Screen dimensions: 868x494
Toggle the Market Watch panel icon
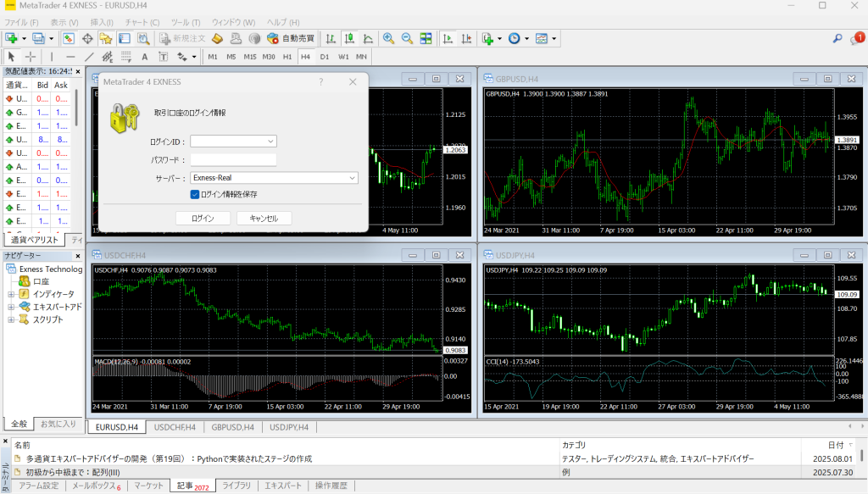pos(69,38)
